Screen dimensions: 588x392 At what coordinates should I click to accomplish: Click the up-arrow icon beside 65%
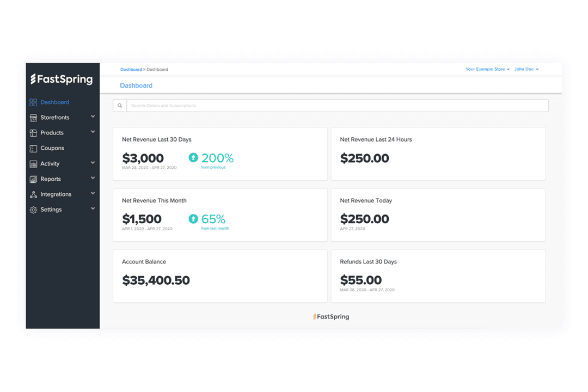tap(193, 219)
